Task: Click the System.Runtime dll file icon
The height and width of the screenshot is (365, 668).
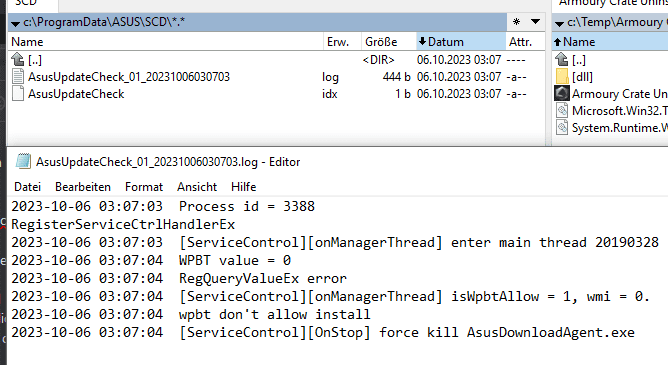Action: coord(562,128)
